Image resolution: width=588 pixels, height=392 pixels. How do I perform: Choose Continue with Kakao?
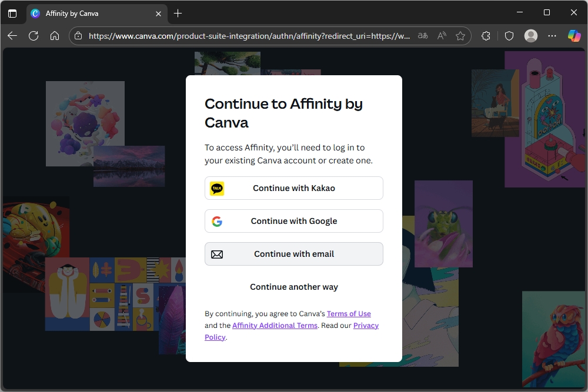coord(293,188)
